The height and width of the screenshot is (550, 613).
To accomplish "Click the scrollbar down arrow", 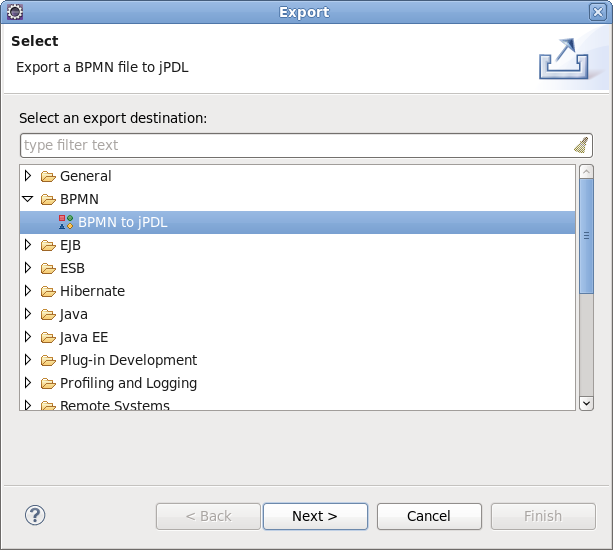I will point(586,403).
